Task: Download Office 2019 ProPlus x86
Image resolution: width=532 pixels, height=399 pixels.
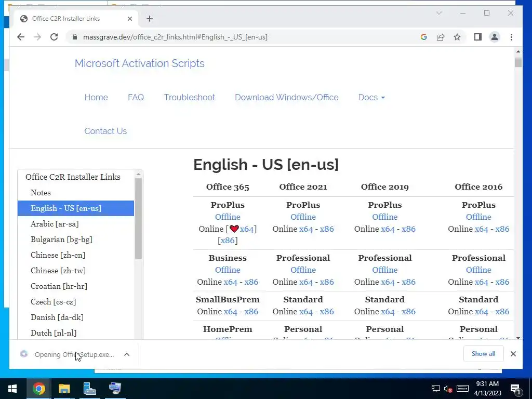Action: coord(408,229)
